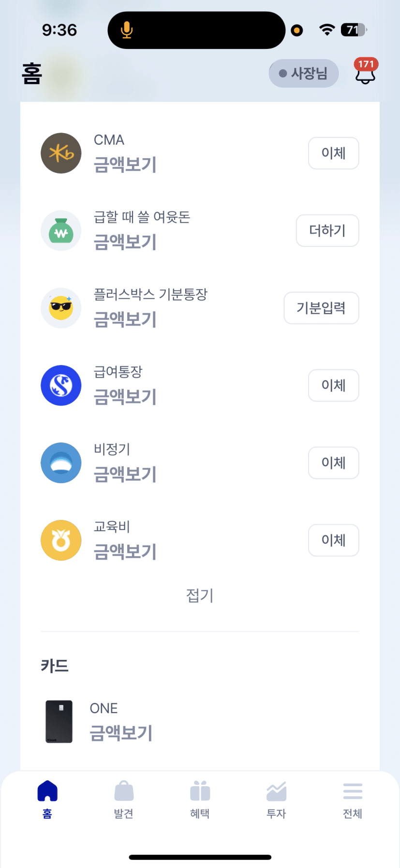Collapse the account list with 접기
The image size is (400, 868).
click(x=200, y=595)
